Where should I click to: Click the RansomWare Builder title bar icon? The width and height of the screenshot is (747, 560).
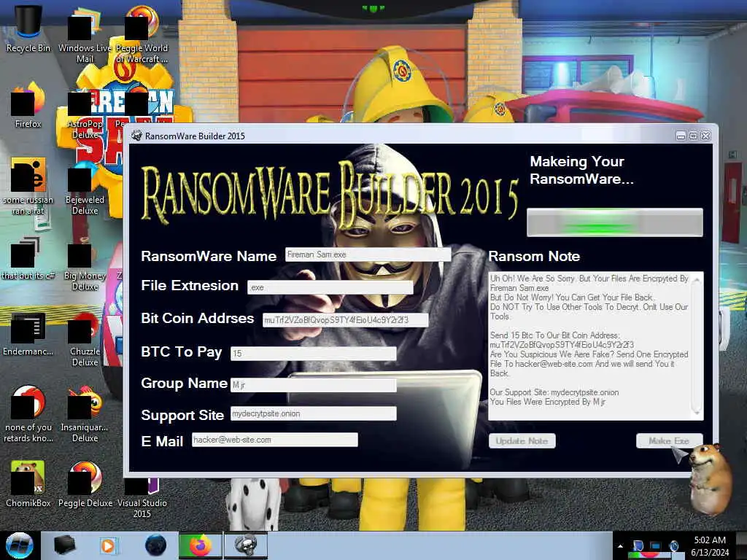[x=136, y=136]
